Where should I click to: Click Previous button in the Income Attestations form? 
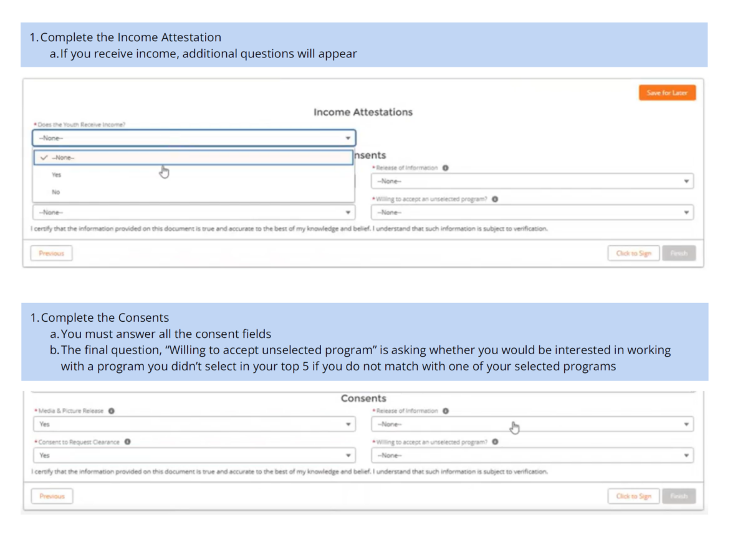[x=52, y=253]
